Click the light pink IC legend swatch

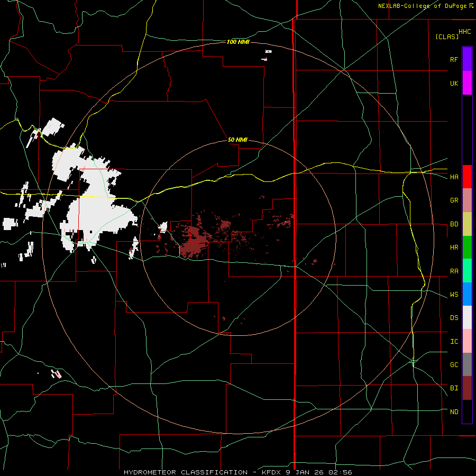click(x=467, y=341)
